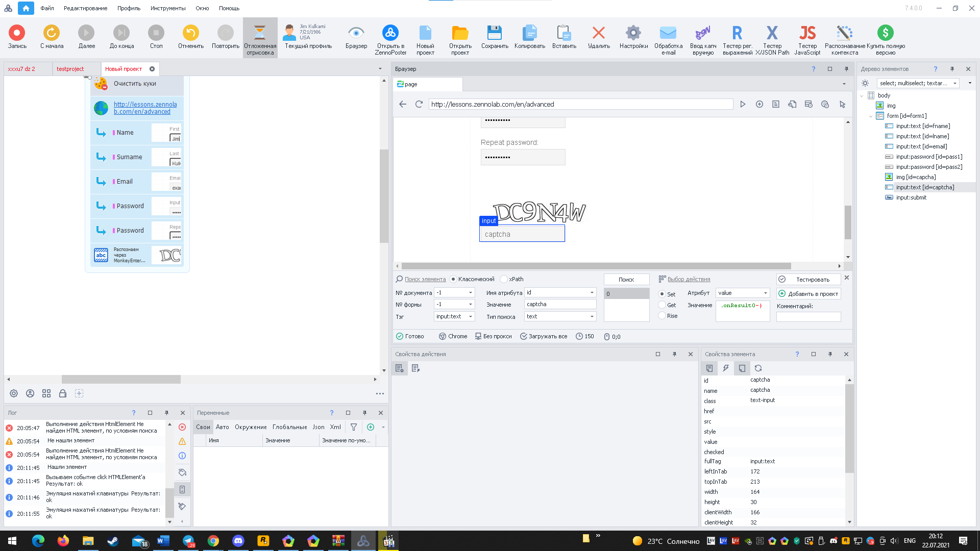Open Поиск элемента link
This screenshot has height=551, width=980.
[425, 279]
